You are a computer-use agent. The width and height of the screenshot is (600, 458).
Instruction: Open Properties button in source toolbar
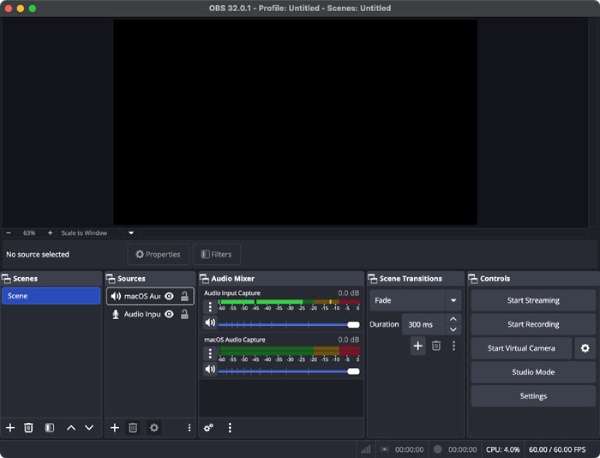158,254
